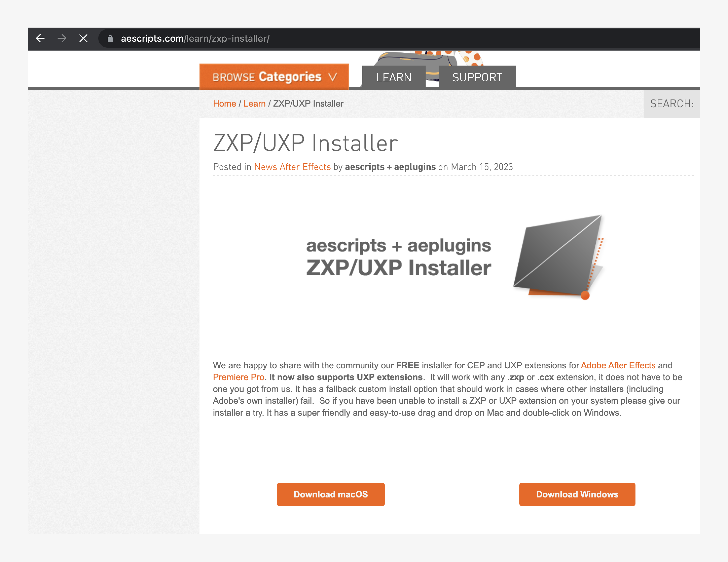Open the SUPPORT tab
The image size is (728, 562).
(x=477, y=77)
